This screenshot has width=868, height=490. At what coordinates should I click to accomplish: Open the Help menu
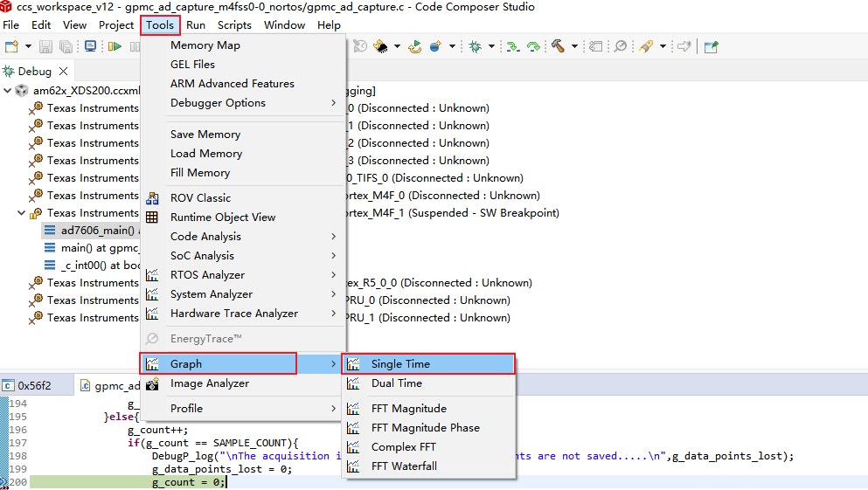[329, 25]
